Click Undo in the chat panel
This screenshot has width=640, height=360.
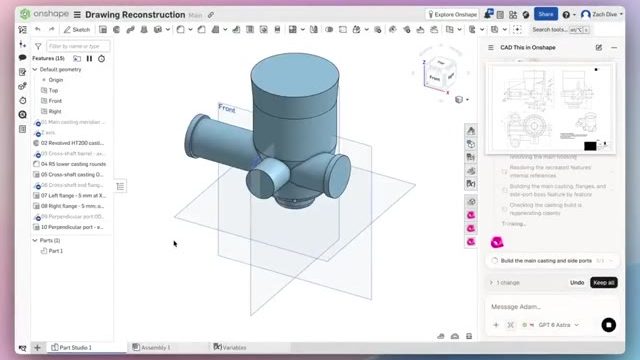click(x=577, y=282)
